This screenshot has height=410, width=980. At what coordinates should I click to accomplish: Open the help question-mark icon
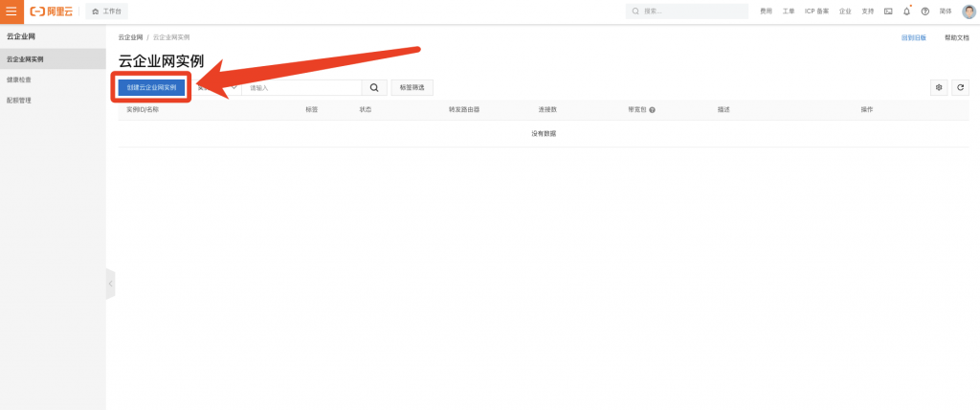tap(925, 11)
